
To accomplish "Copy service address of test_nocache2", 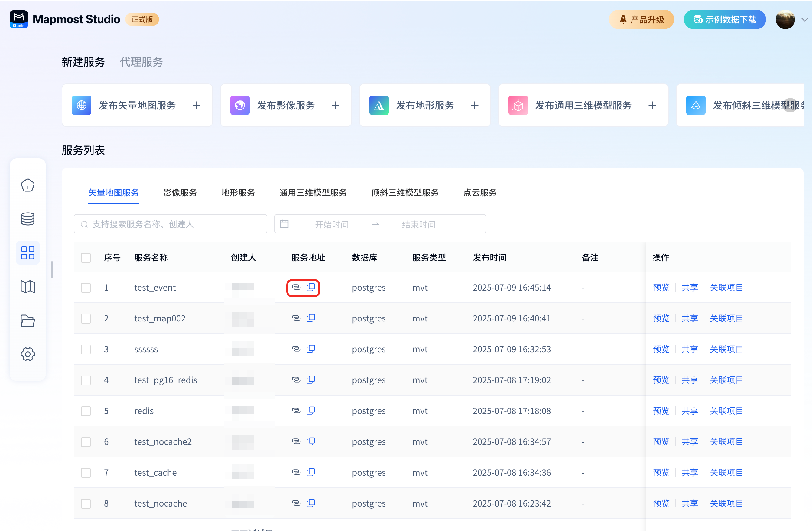I will pyautogui.click(x=311, y=441).
